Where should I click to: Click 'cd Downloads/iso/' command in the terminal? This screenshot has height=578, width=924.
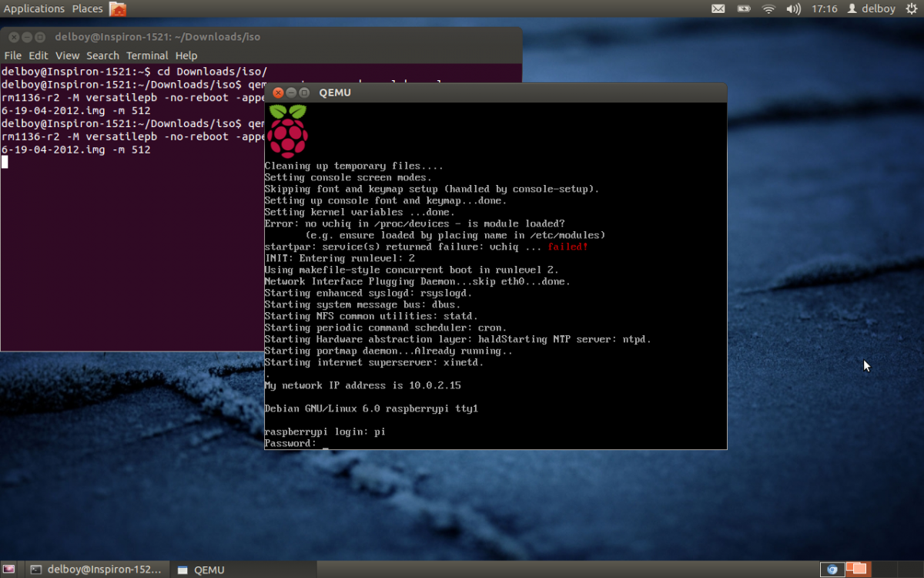coord(212,72)
